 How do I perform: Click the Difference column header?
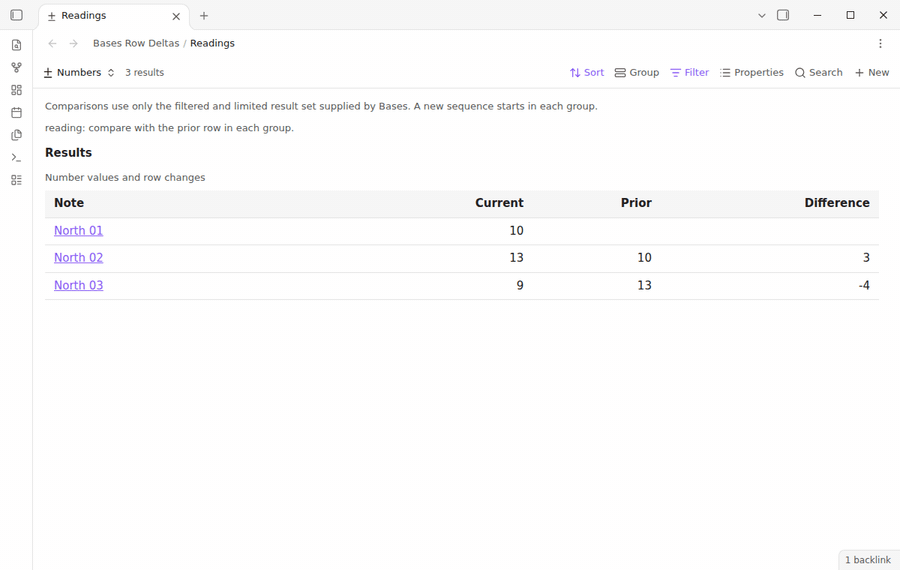point(837,203)
